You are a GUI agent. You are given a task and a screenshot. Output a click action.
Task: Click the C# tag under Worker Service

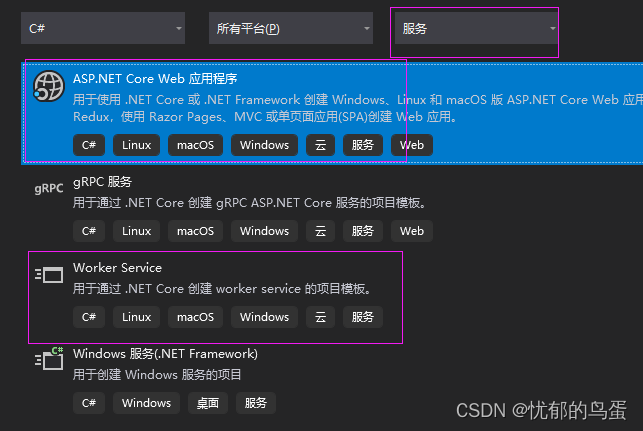(89, 317)
